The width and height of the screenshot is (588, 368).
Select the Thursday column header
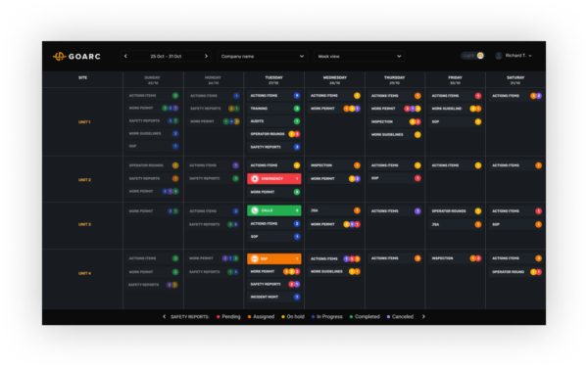coord(395,79)
